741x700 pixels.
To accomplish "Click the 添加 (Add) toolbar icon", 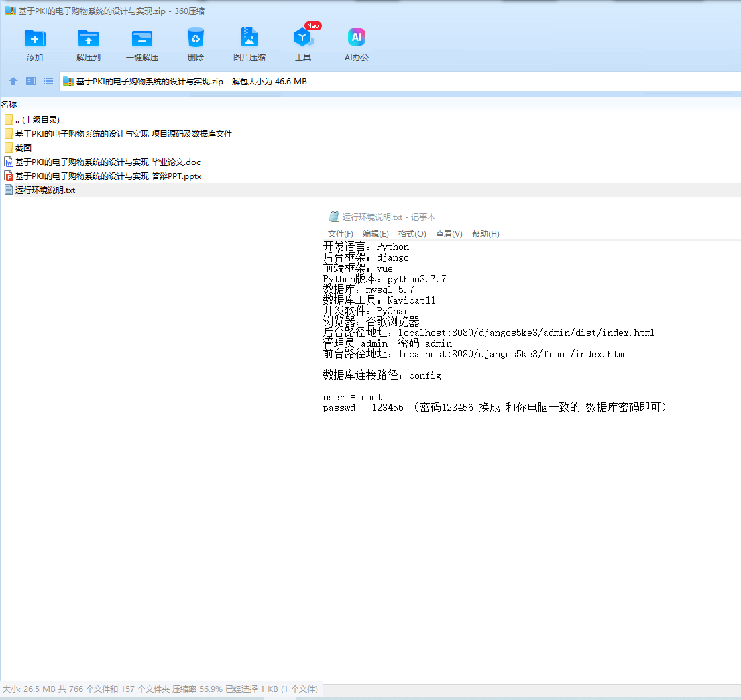I will tap(34, 38).
